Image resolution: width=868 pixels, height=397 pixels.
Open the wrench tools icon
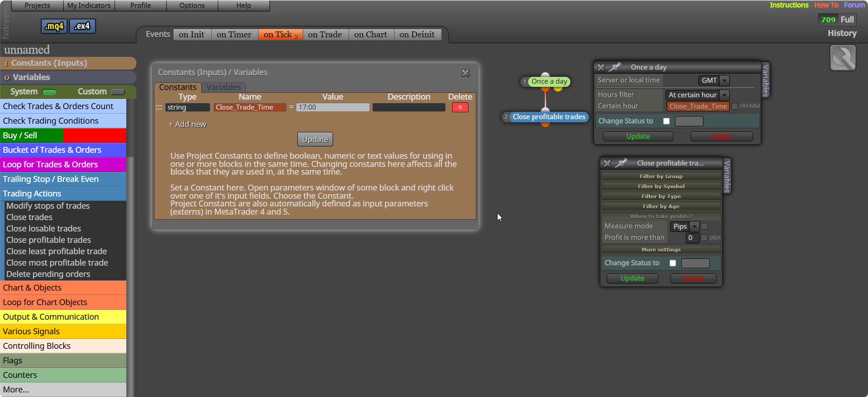coord(843,58)
